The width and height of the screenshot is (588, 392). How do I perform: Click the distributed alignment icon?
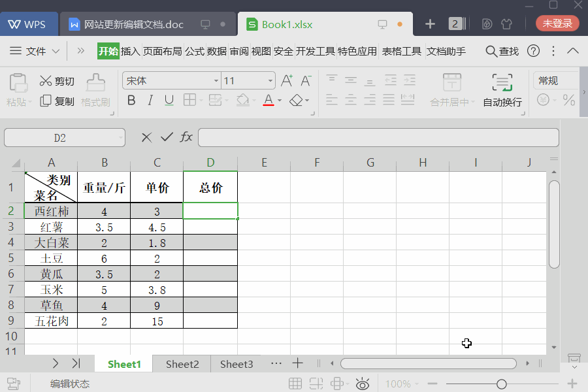point(408,100)
